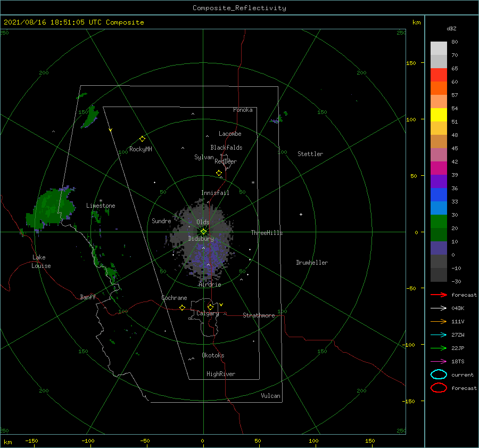Image resolution: width=479 pixels, height=448 pixels.
Task: Select the light gray 80-70 dBZ swatch
Action: point(439,48)
